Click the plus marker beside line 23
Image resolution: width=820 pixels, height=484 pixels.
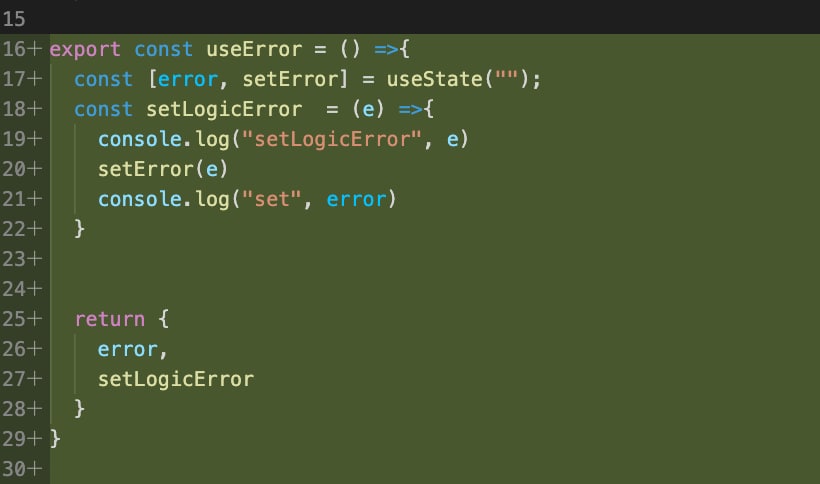pyautogui.click(x=38, y=259)
